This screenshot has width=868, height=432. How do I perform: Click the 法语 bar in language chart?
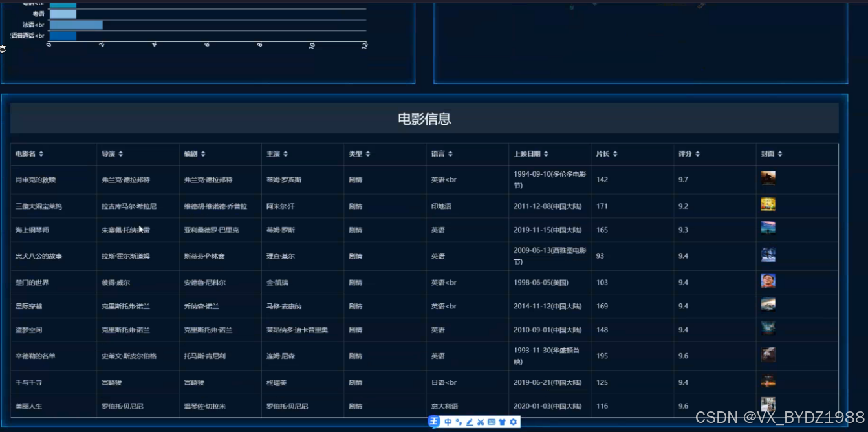click(76, 25)
